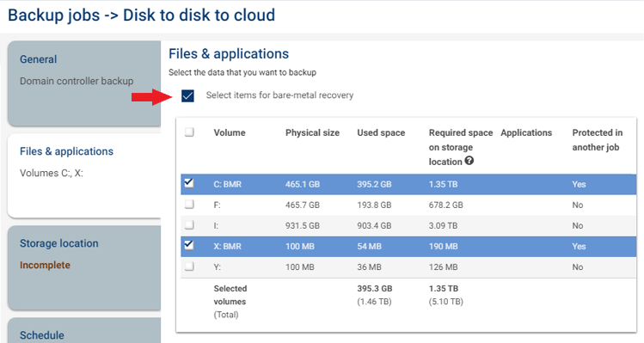Open the Schedule tab

84,330
